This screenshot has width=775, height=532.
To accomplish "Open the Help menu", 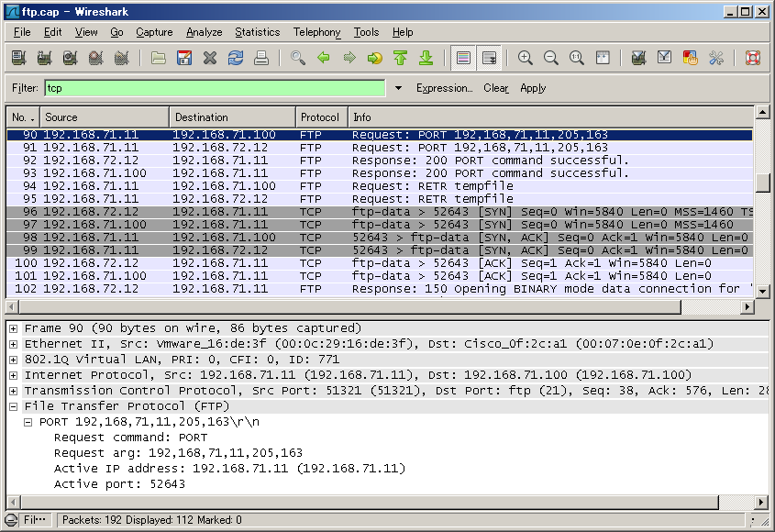I will tap(403, 32).
